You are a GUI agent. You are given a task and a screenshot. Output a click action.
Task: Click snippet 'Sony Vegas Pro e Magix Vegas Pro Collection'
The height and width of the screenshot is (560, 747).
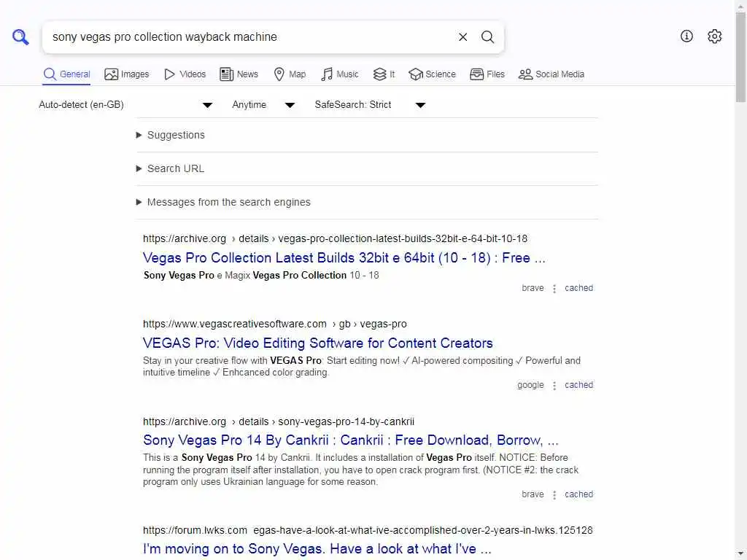pos(261,275)
